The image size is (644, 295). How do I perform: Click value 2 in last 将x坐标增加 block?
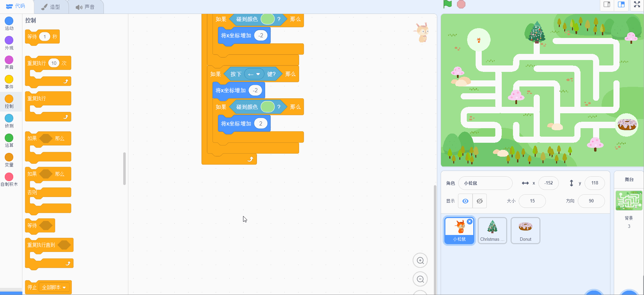[x=261, y=123]
